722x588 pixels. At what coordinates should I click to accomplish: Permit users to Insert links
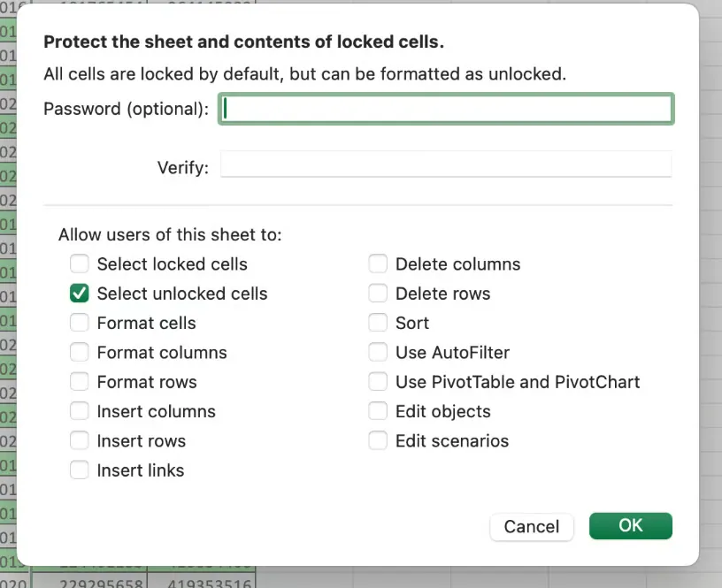[x=79, y=470]
